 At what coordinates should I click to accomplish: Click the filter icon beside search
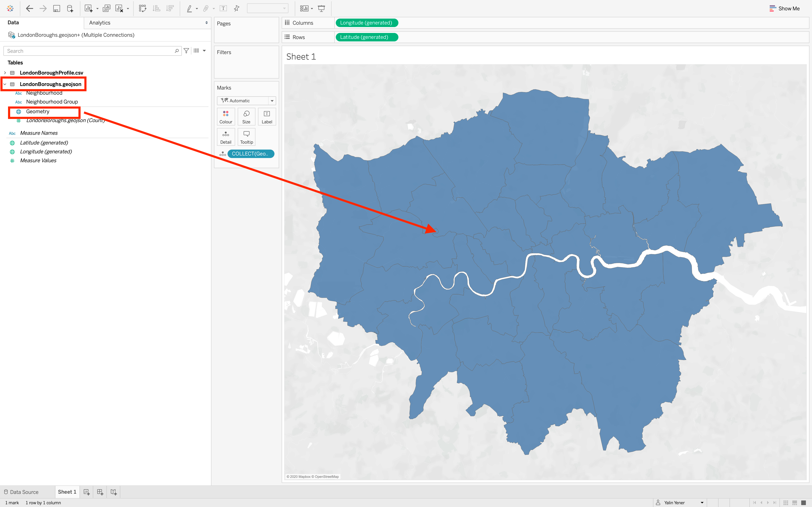coord(186,51)
